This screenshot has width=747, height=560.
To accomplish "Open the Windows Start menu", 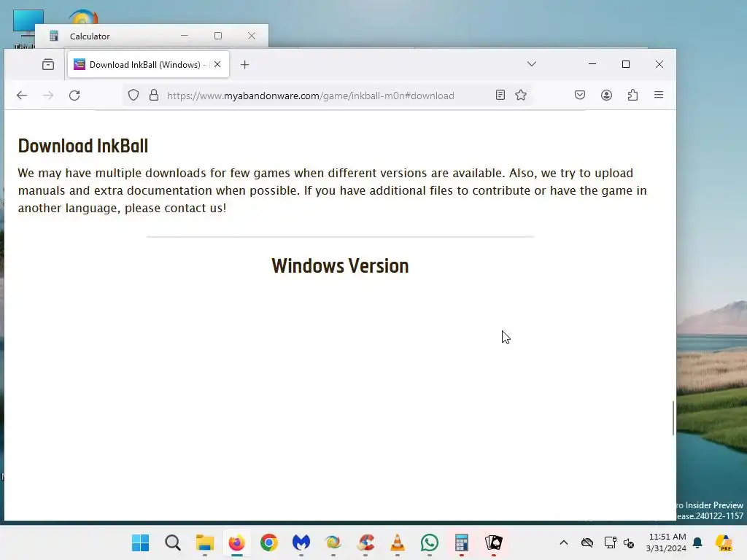I will [x=140, y=542].
